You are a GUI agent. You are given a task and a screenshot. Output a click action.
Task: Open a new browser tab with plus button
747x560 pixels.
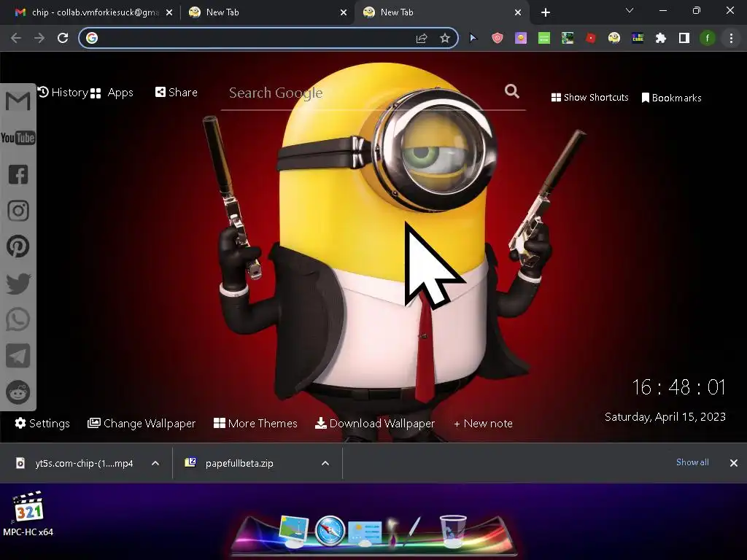click(546, 13)
